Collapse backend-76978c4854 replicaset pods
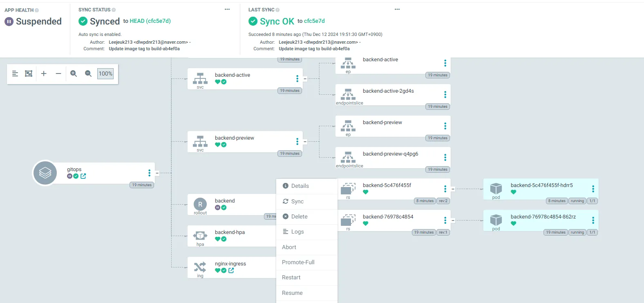 coord(453,221)
